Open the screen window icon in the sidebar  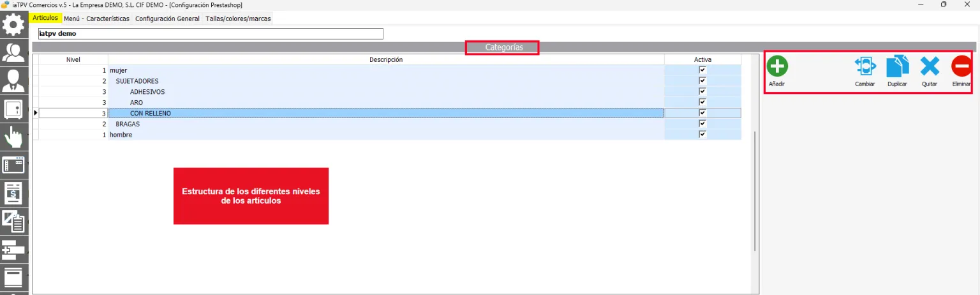(14, 165)
